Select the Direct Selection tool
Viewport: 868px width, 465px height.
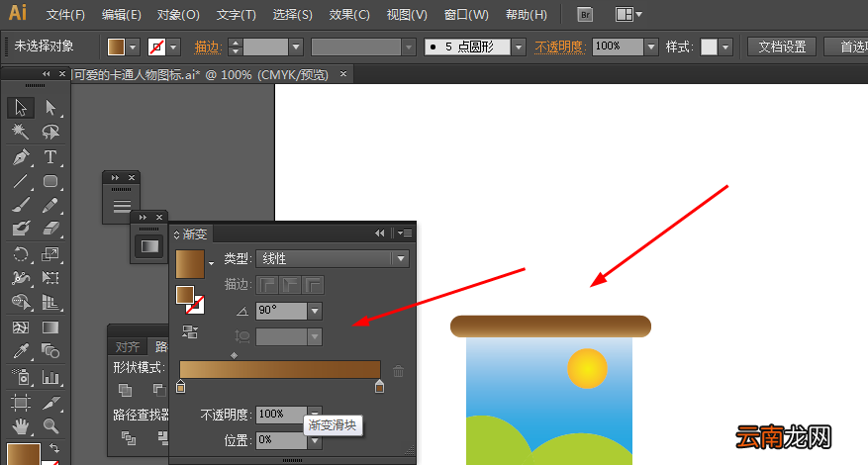point(50,108)
